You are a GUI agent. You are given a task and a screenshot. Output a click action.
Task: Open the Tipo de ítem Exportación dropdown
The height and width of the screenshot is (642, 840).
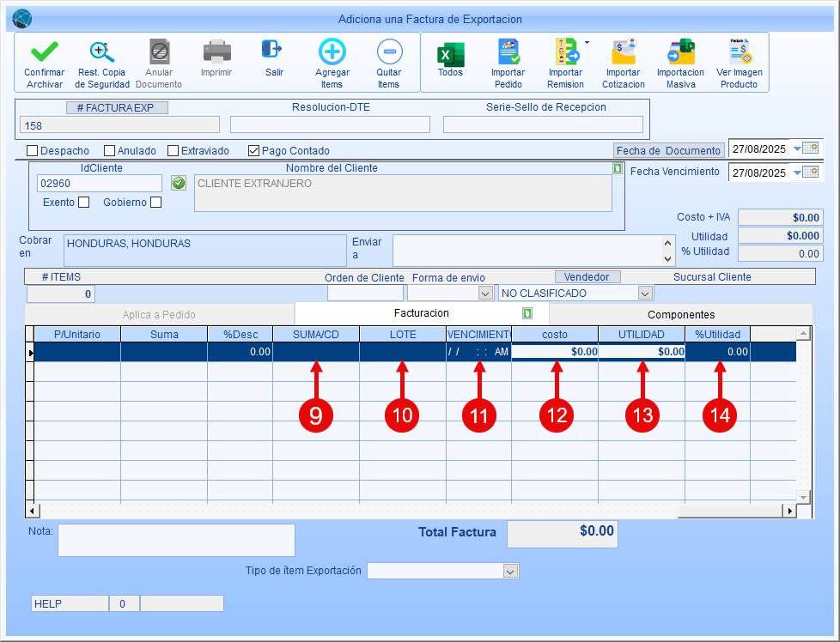point(510,572)
